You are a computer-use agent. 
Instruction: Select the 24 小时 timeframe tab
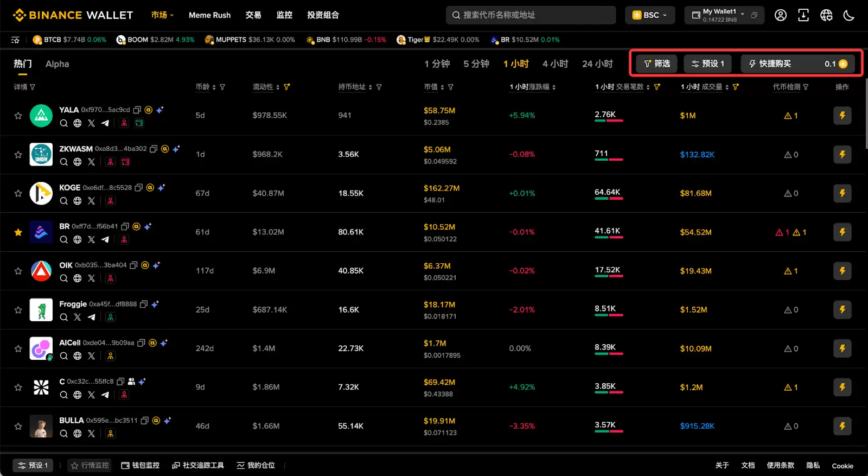(x=597, y=64)
